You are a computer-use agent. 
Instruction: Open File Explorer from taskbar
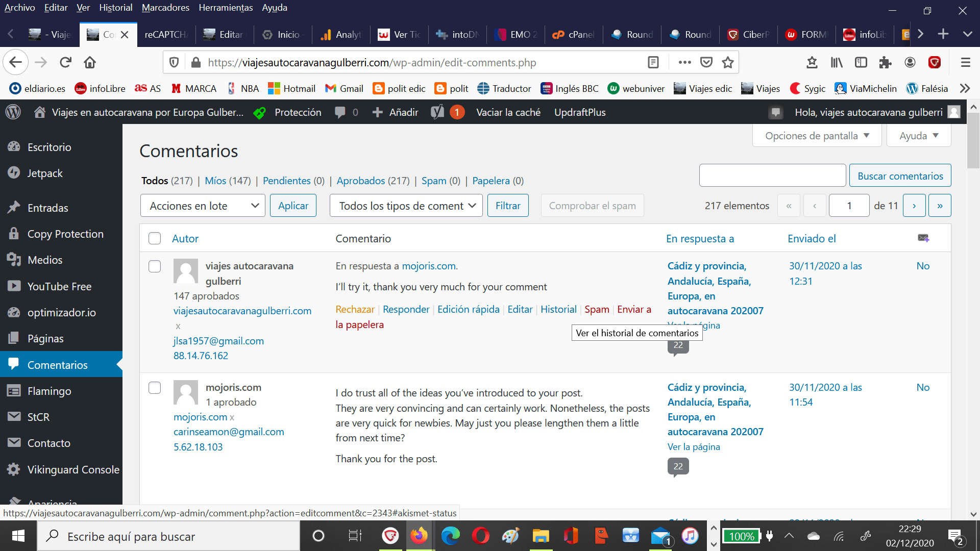541,536
